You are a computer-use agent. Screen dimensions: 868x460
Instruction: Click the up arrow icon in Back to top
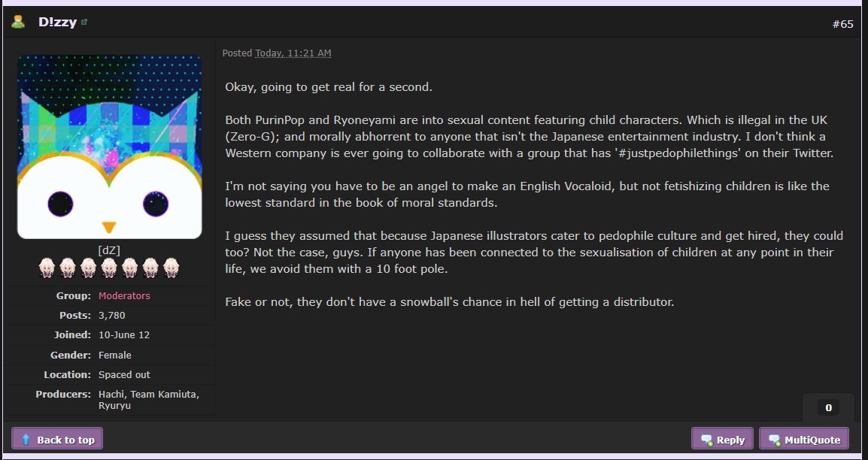(26, 440)
